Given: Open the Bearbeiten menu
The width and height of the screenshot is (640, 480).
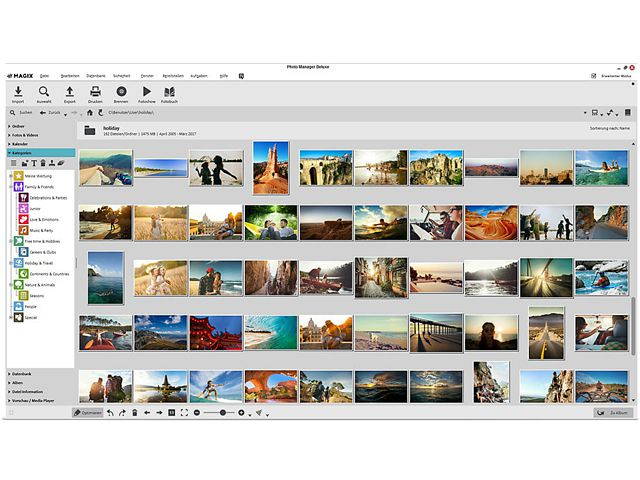Looking at the screenshot, I should (70, 76).
